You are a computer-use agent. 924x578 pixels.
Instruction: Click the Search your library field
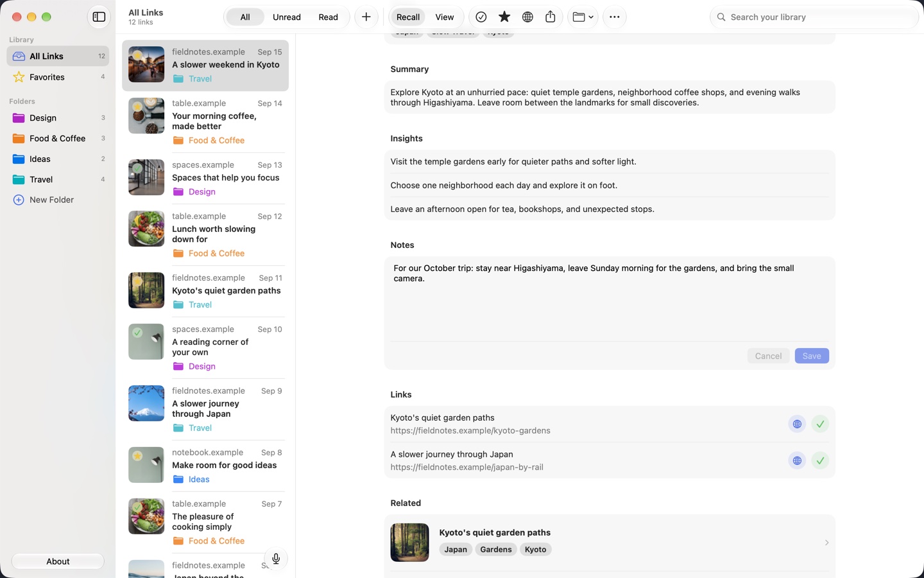pos(814,17)
